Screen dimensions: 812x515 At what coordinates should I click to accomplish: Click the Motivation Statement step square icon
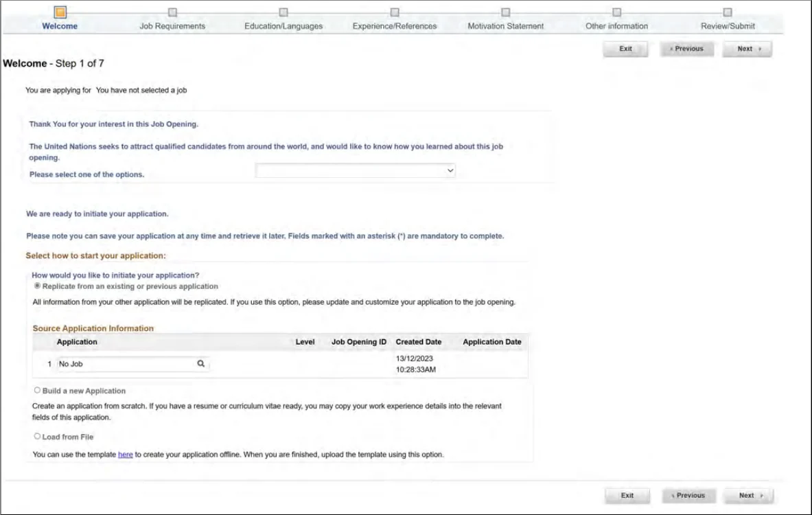click(505, 12)
